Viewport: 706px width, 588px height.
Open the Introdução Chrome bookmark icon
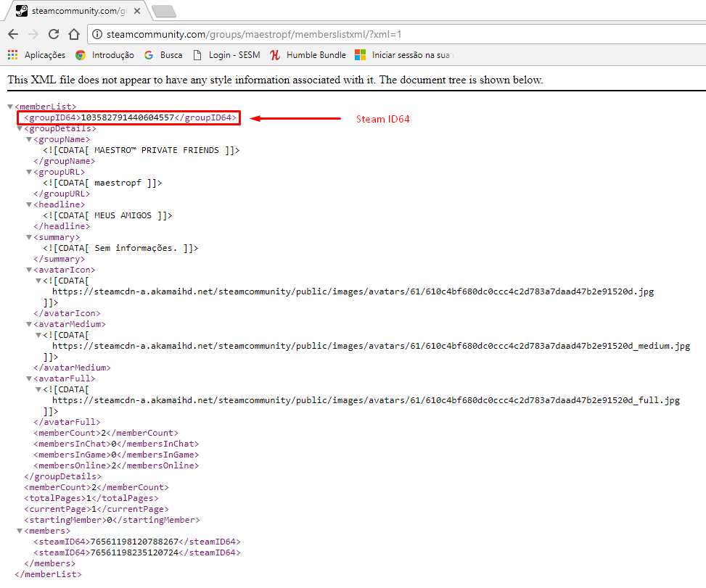click(81, 55)
